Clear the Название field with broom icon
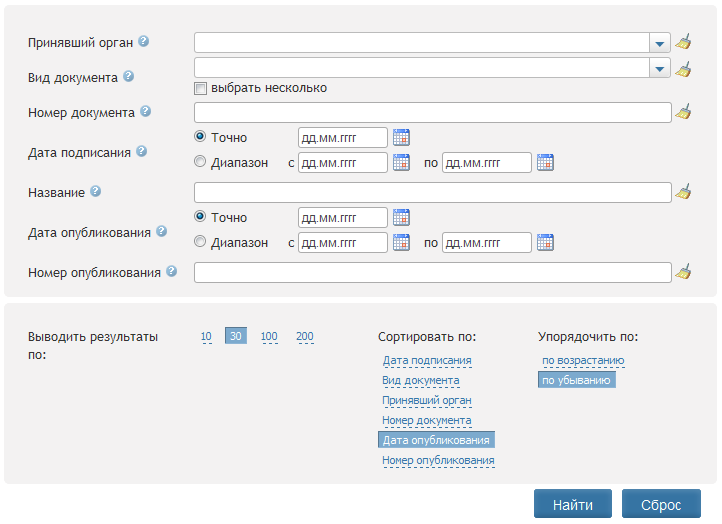This screenshot has width=722, height=524. pyautogui.click(x=683, y=192)
